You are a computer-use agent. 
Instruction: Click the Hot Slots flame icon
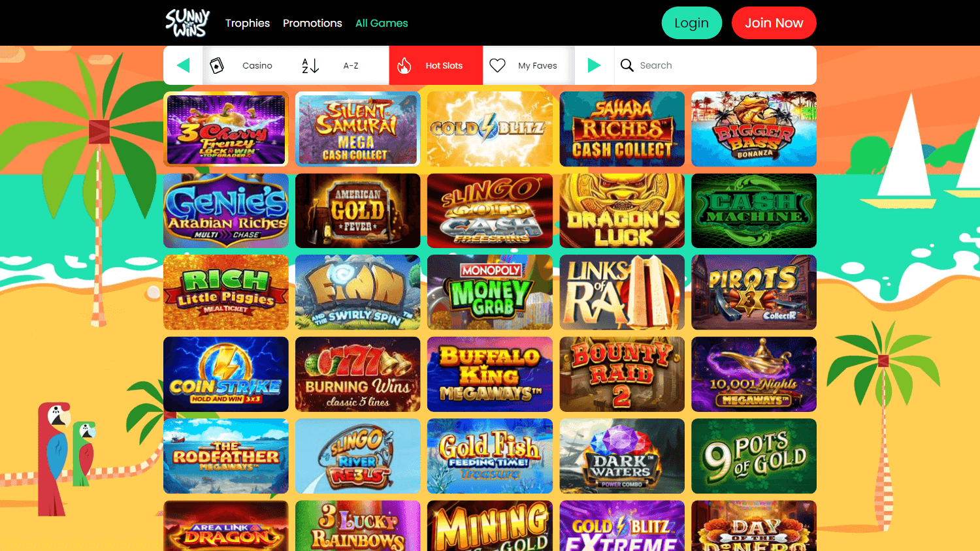404,65
